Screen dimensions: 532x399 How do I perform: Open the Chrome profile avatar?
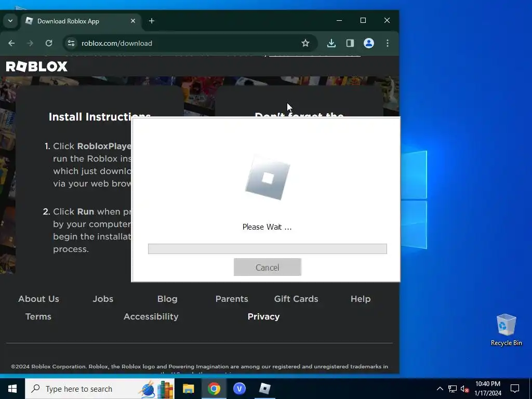click(x=369, y=43)
